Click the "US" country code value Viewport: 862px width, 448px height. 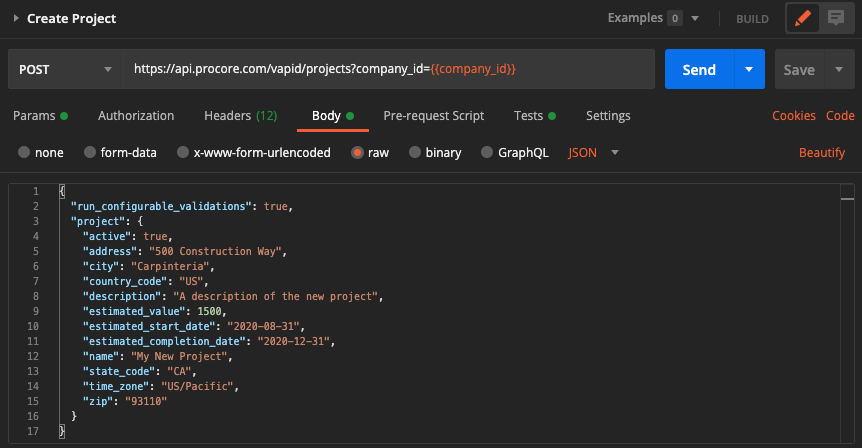[191, 281]
